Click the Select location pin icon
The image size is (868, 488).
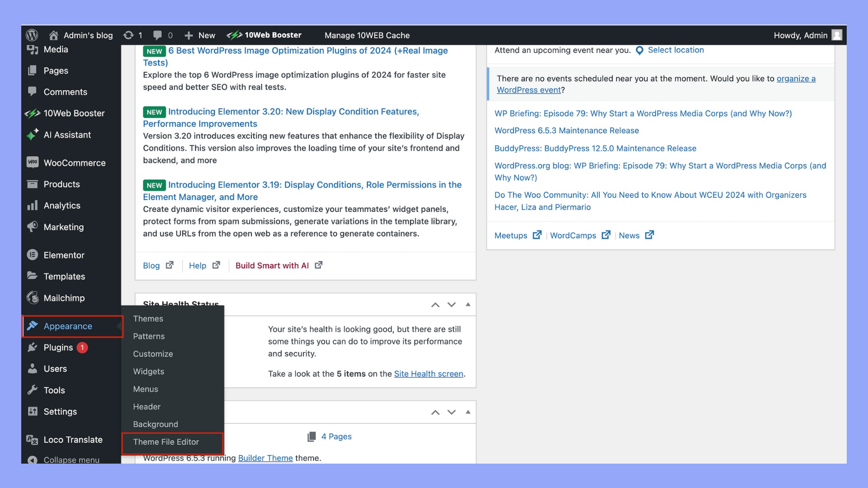click(639, 50)
